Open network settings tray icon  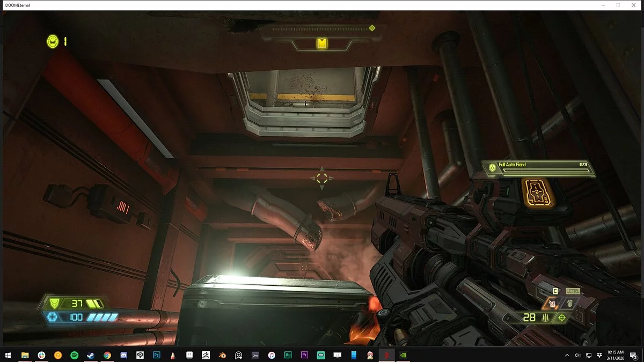(x=588, y=355)
